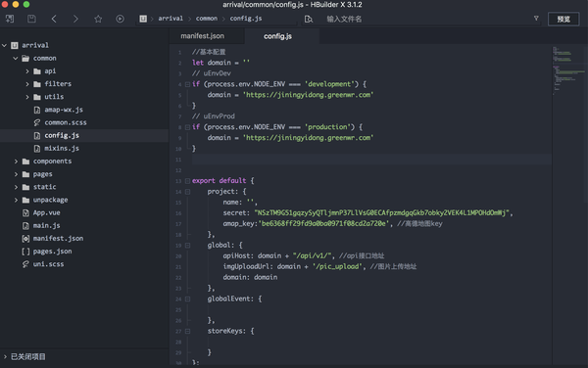Click the 预览 preview button
The width and height of the screenshot is (588, 368).
click(563, 20)
